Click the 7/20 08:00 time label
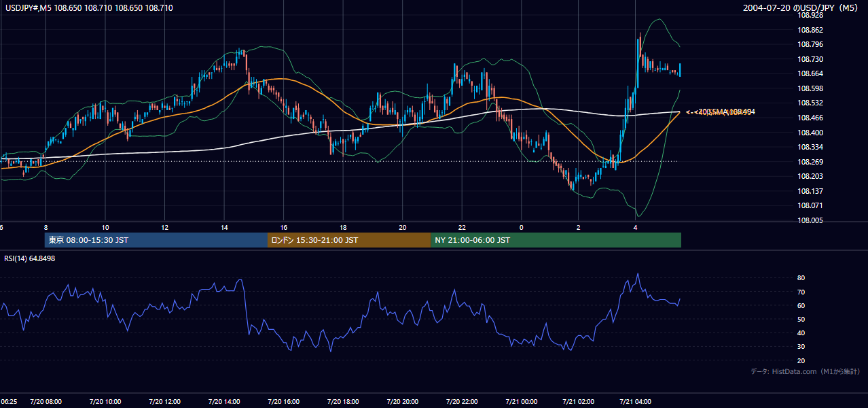Viewport: 868px width, 408px height. click(x=46, y=402)
